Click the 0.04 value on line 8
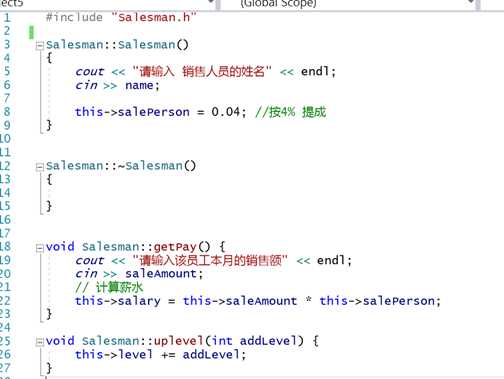The height and width of the screenshot is (379, 504). click(225, 112)
